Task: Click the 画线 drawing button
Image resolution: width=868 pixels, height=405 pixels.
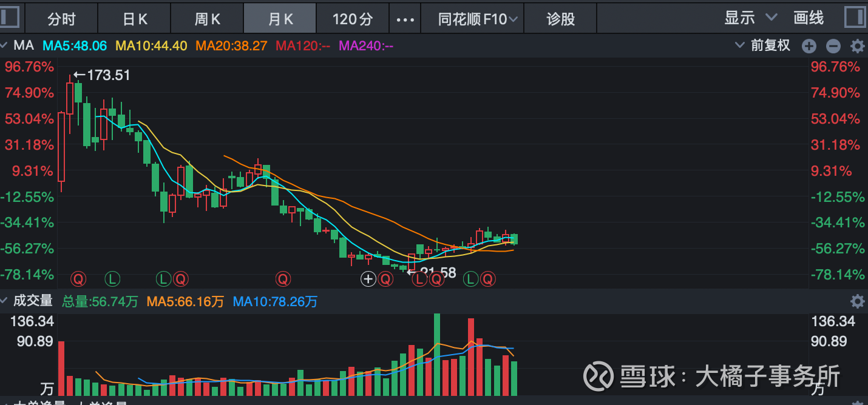Action: 809,18
